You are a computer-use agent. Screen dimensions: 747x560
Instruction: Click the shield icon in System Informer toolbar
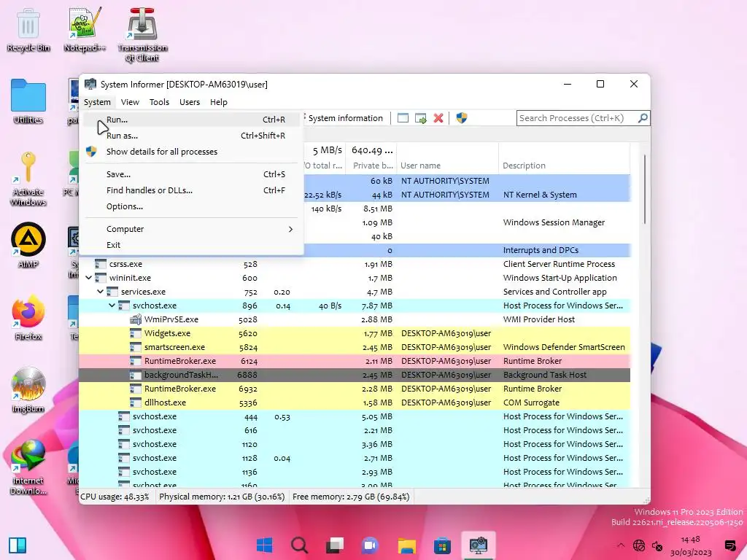point(461,118)
